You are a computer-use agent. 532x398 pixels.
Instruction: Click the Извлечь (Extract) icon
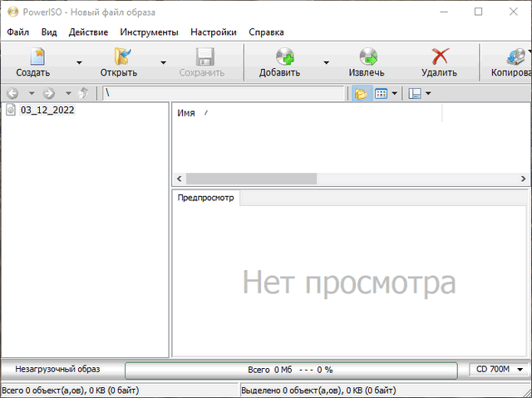tap(367, 57)
